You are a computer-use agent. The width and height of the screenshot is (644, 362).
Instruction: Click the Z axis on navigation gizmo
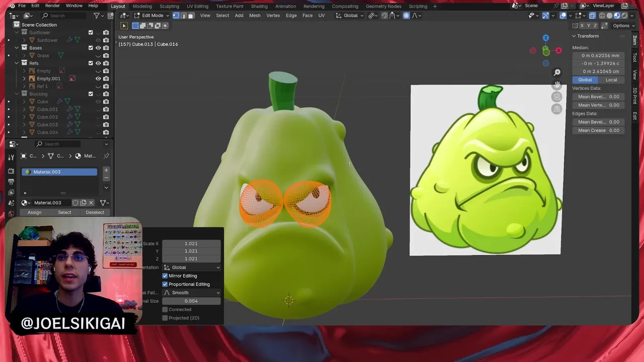pyautogui.click(x=546, y=38)
